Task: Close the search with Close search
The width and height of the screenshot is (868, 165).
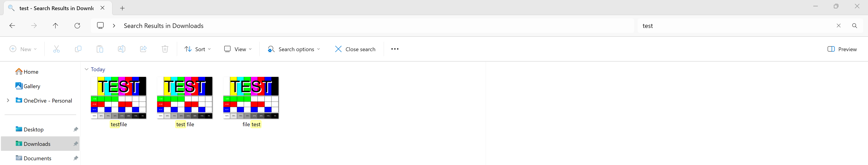Action: 355,49
